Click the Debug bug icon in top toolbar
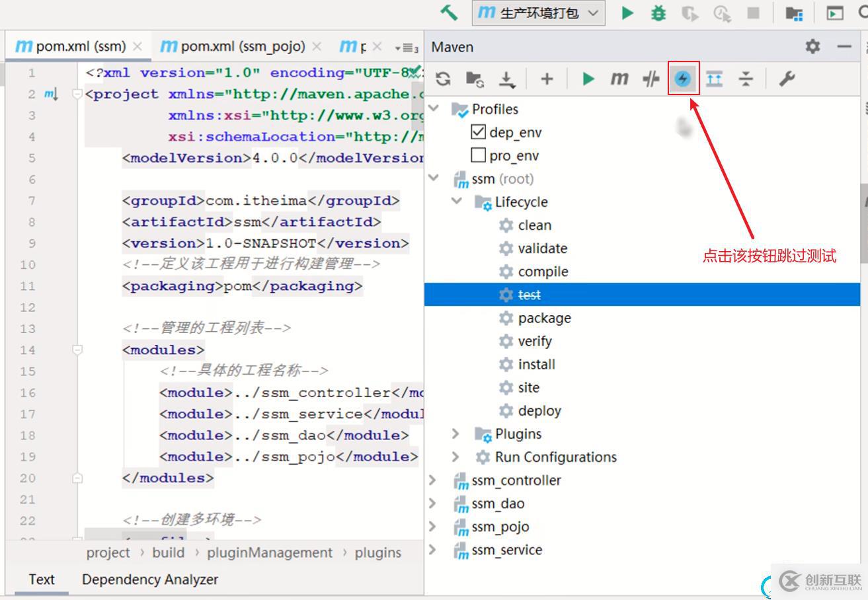868x600 pixels. click(x=658, y=13)
